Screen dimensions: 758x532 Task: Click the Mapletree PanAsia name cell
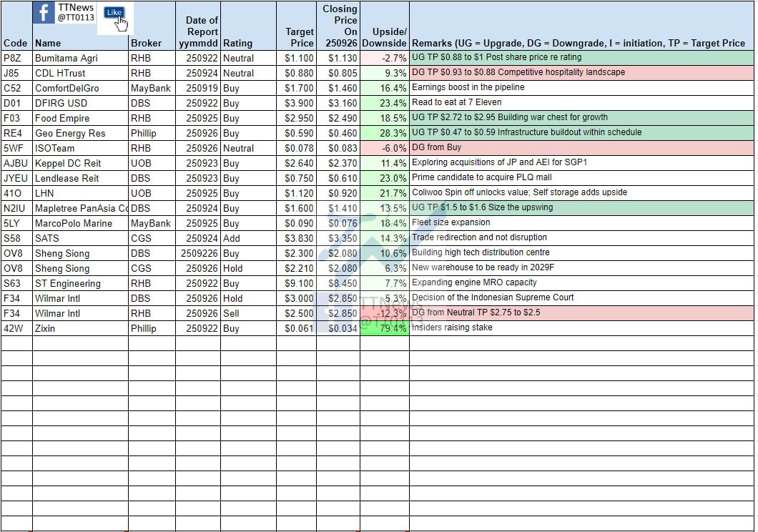click(80, 208)
